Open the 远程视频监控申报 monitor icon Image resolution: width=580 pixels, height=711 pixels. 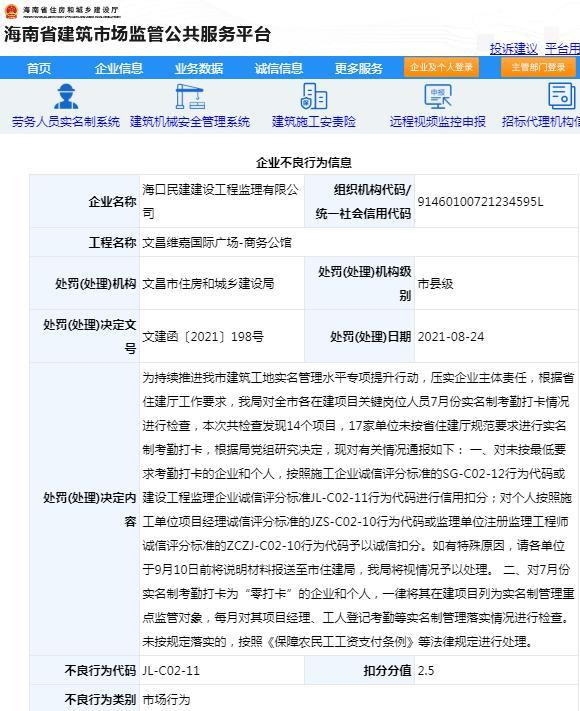438,96
